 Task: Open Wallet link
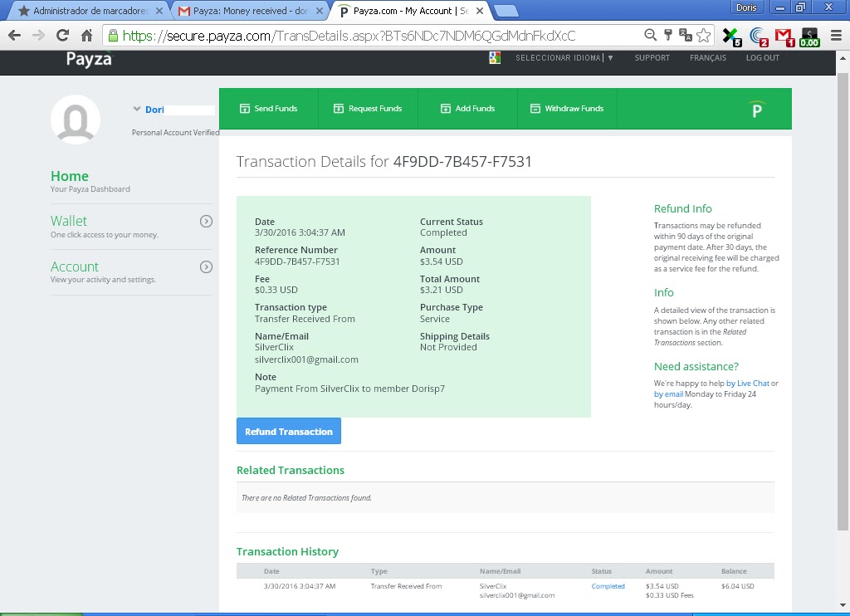point(69,221)
